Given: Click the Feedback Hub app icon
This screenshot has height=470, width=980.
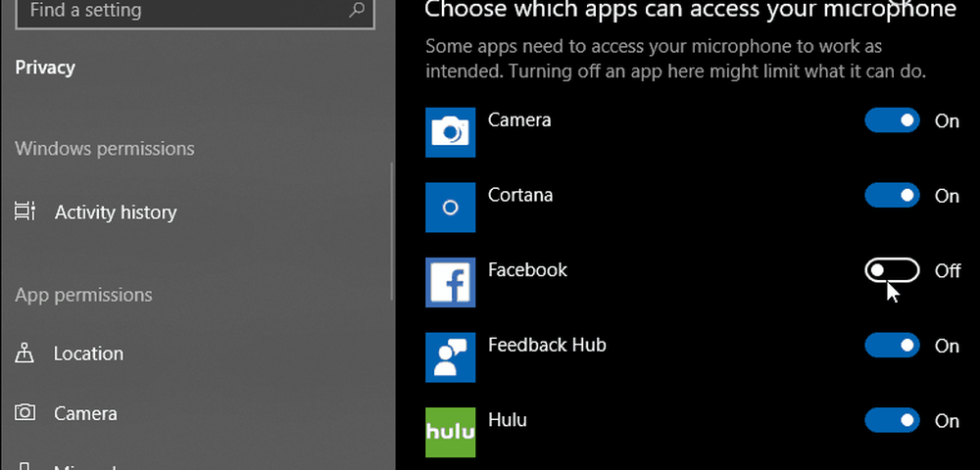Looking at the screenshot, I should [x=450, y=357].
